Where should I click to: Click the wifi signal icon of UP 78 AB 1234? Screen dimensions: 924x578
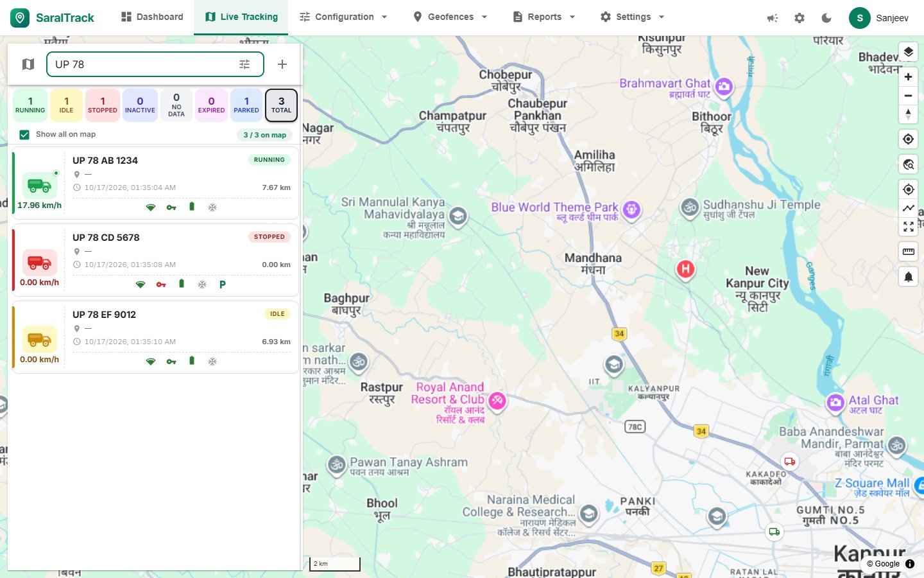pyautogui.click(x=151, y=207)
